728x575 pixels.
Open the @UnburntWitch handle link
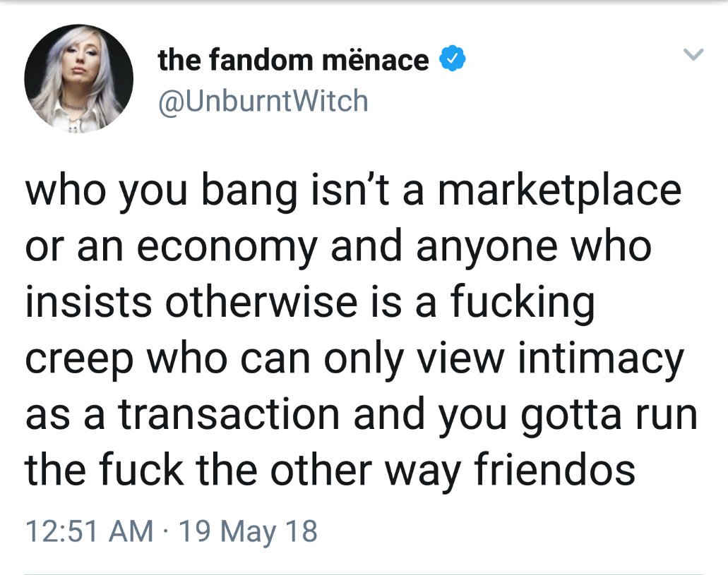click(x=263, y=101)
